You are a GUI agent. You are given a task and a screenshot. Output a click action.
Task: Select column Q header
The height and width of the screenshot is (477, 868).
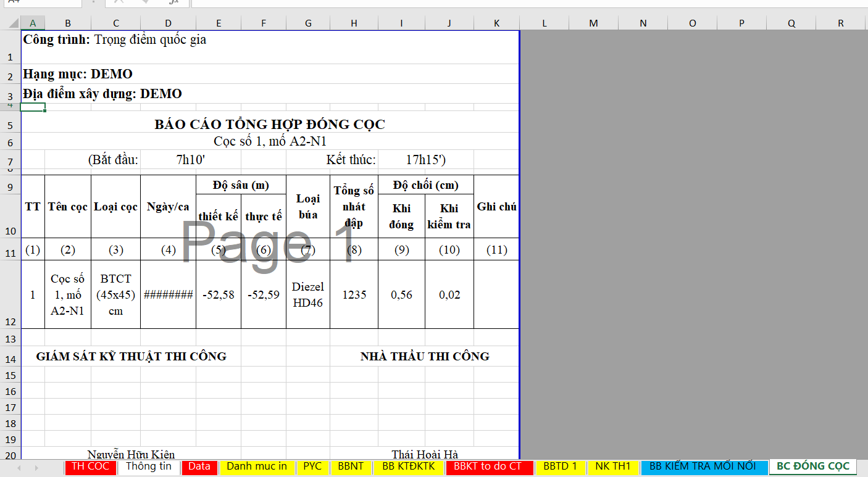[x=791, y=23]
